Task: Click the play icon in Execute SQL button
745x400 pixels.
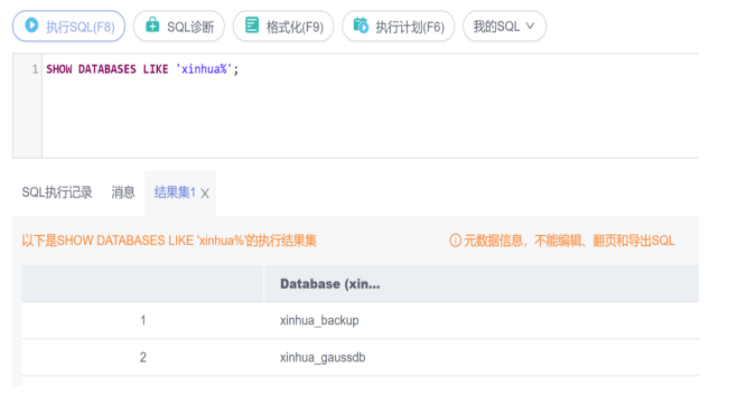Action: pos(32,27)
